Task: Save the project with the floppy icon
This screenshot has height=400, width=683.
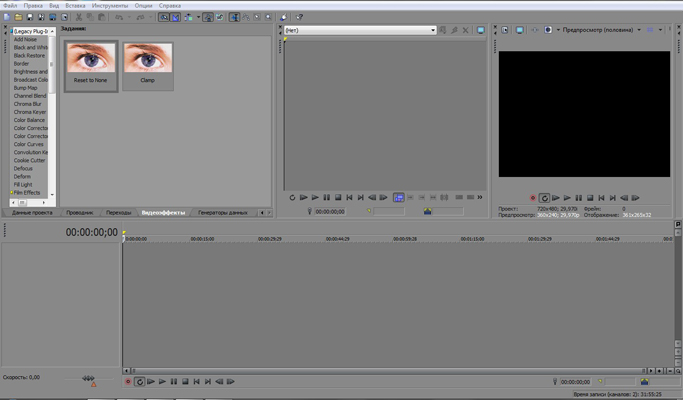Action: 30,17
